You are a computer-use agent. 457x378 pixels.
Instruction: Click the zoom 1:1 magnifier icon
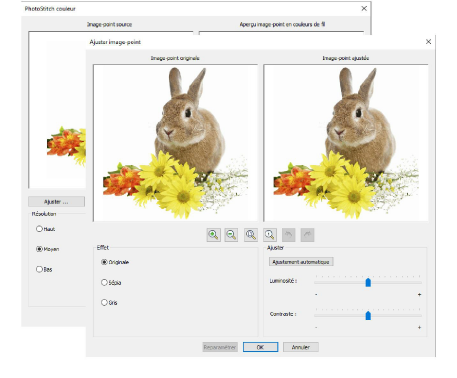(270, 235)
